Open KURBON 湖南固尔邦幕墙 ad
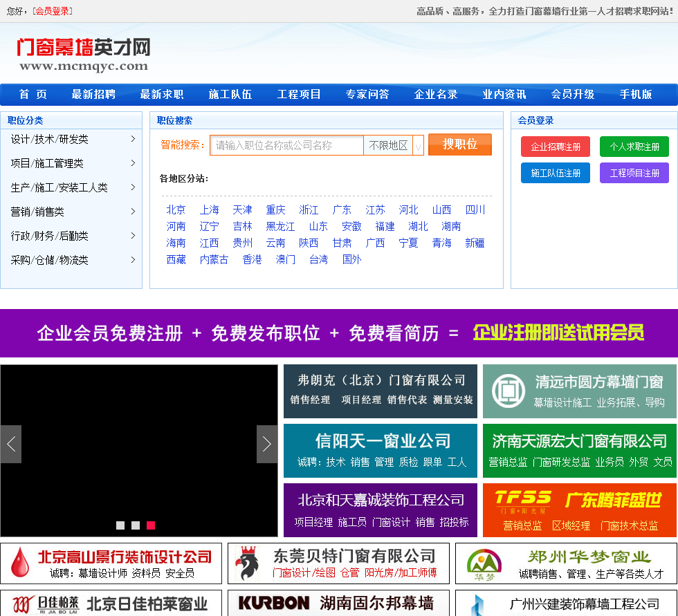 point(338,603)
